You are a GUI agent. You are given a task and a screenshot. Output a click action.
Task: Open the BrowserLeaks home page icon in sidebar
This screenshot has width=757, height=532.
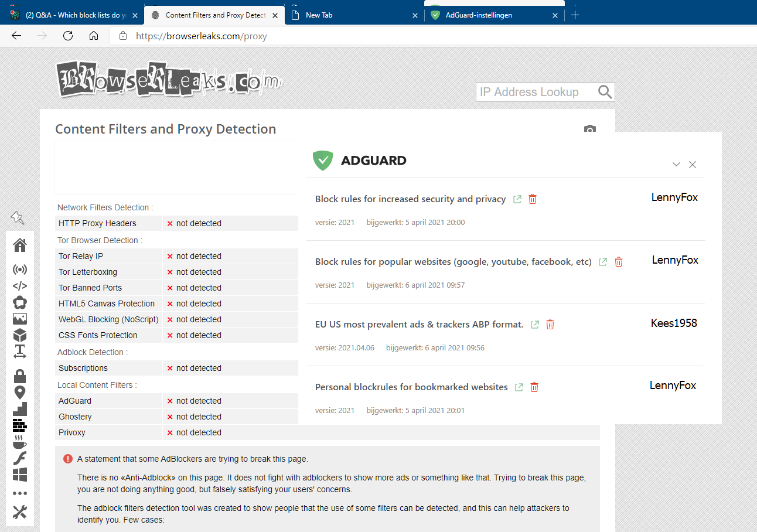[x=20, y=245]
